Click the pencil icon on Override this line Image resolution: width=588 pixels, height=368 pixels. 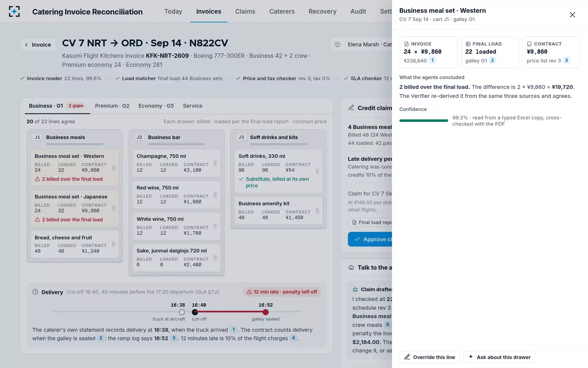point(407,357)
